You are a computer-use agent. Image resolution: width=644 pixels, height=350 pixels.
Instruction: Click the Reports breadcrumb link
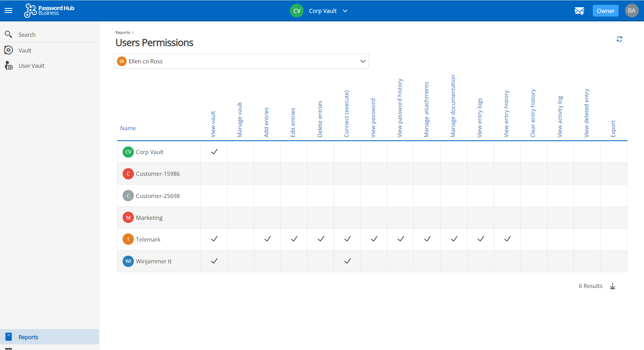click(123, 33)
